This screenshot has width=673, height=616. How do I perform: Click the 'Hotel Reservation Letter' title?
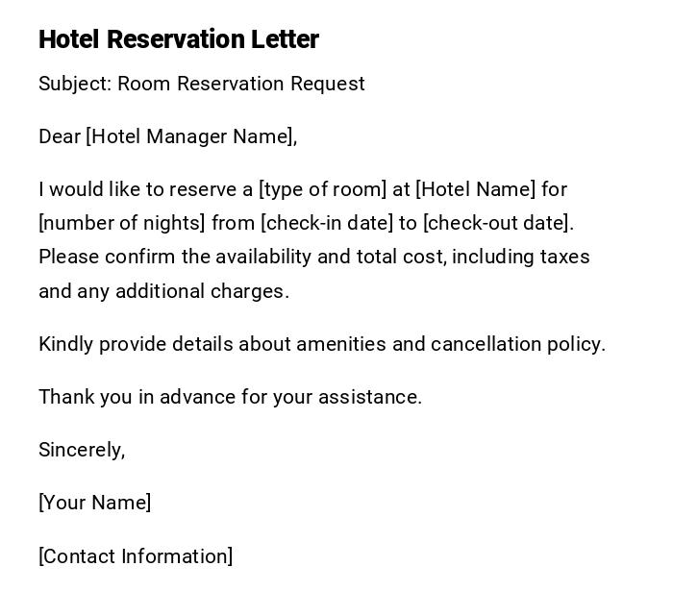click(x=179, y=39)
